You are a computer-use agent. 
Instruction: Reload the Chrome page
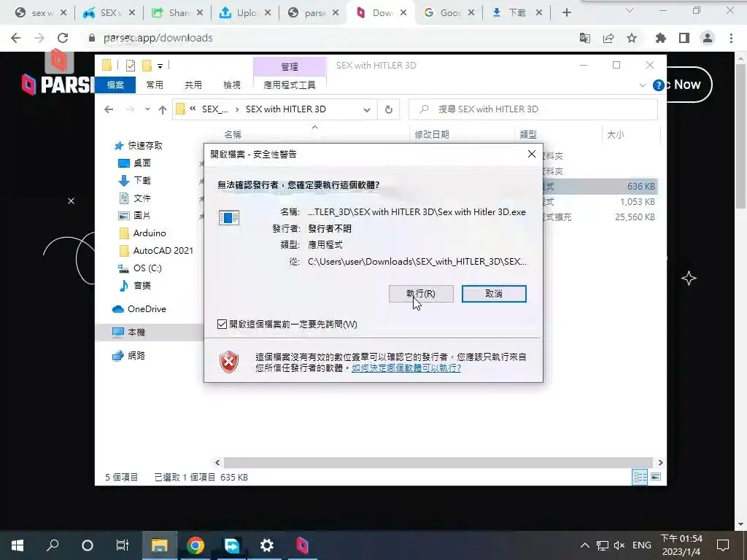tap(63, 38)
